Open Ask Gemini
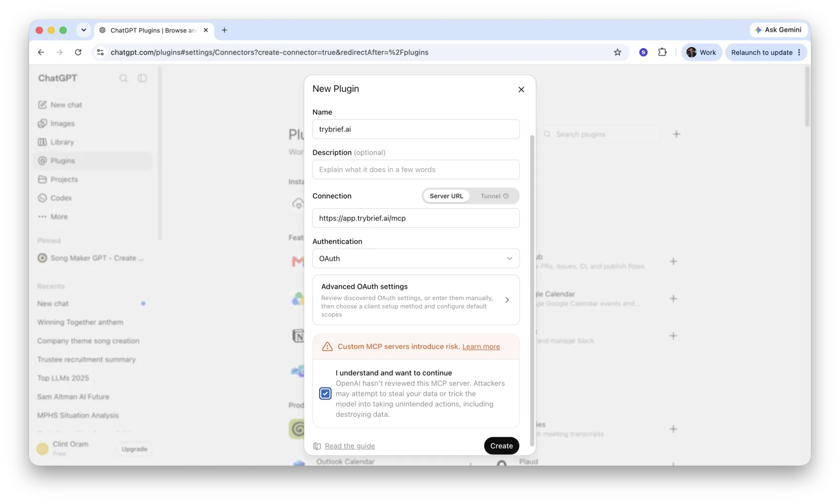This screenshot has height=504, width=840. 778,30
